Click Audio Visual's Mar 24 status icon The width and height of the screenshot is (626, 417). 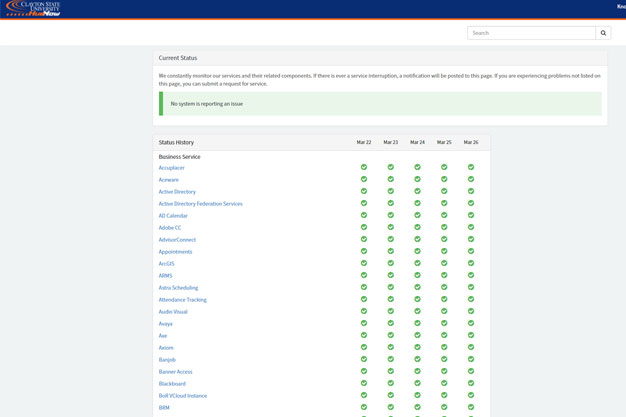tap(417, 311)
